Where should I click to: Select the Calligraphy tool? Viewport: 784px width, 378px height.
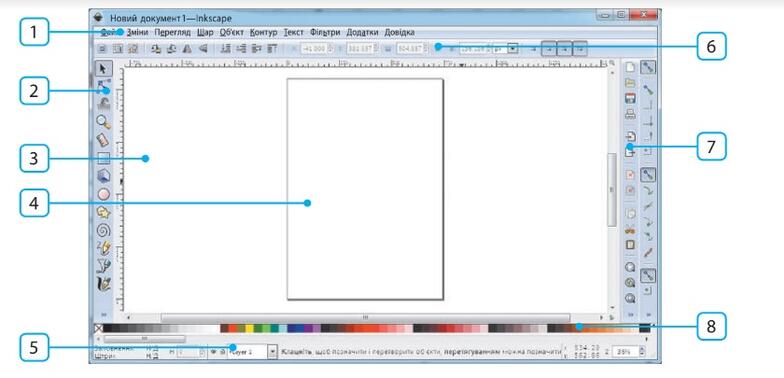point(104,284)
